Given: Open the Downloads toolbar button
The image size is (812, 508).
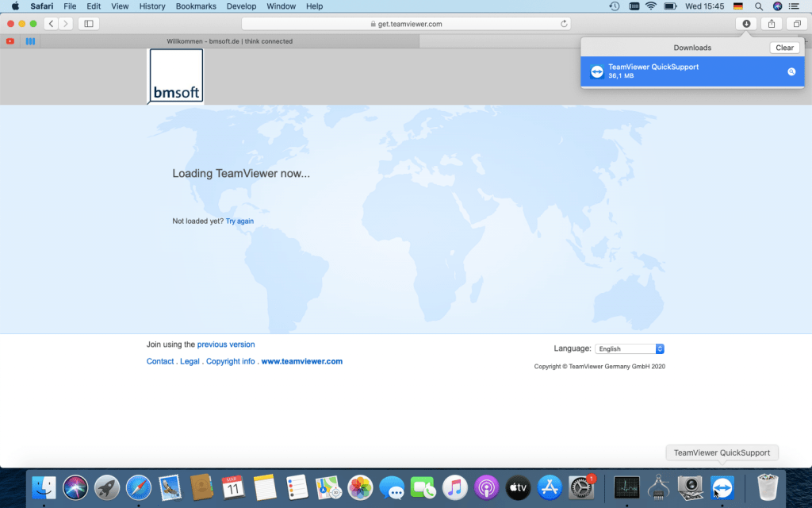Looking at the screenshot, I should click(x=746, y=23).
